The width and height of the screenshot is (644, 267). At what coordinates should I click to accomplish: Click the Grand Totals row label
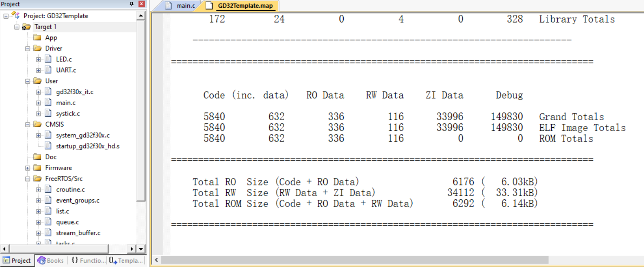point(571,117)
